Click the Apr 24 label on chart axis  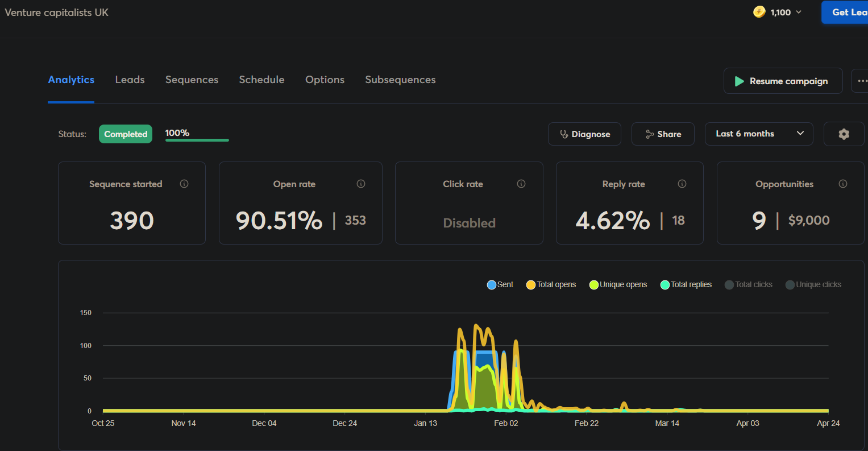tap(828, 423)
